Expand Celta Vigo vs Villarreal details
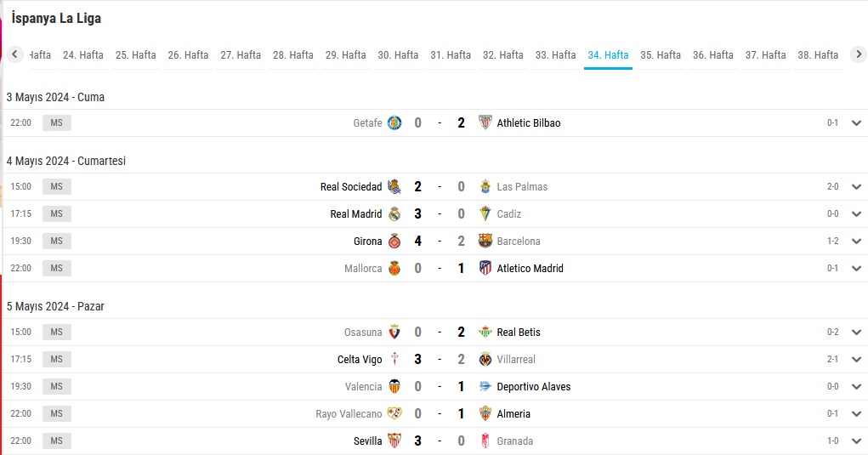Screen dimensions: 868x455 pyautogui.click(x=856, y=359)
